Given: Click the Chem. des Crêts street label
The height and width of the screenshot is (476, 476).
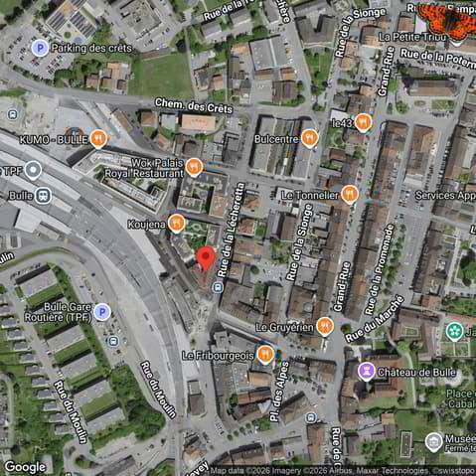Looking at the screenshot, I should (194, 106).
